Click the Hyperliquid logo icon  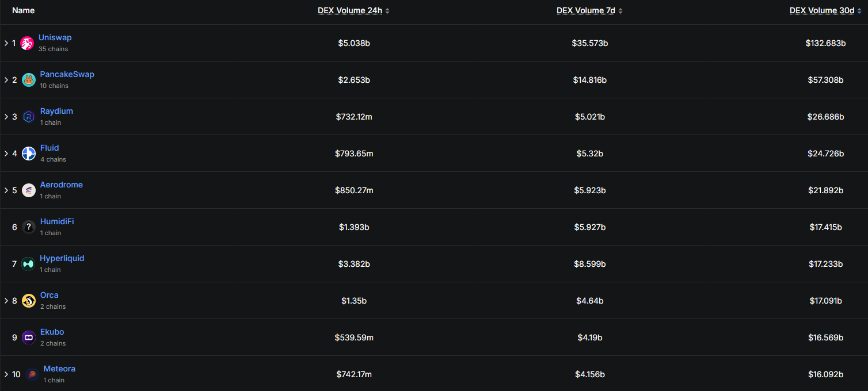(x=28, y=264)
